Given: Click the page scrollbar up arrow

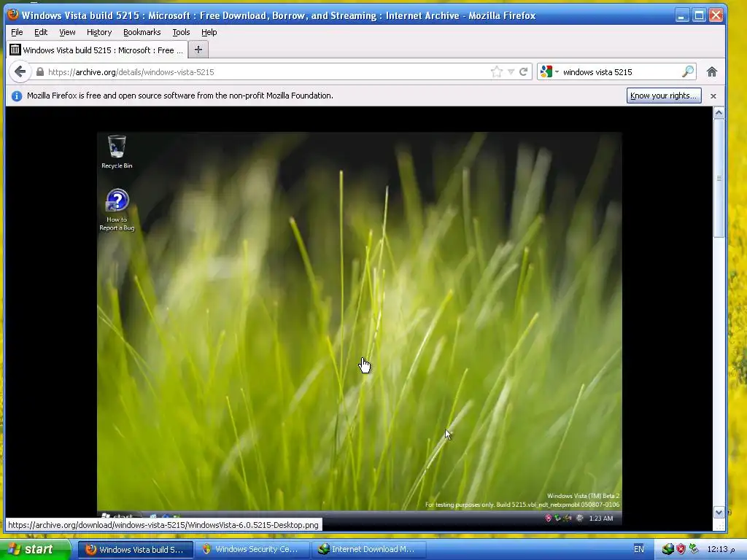Looking at the screenshot, I should pyautogui.click(x=719, y=113).
